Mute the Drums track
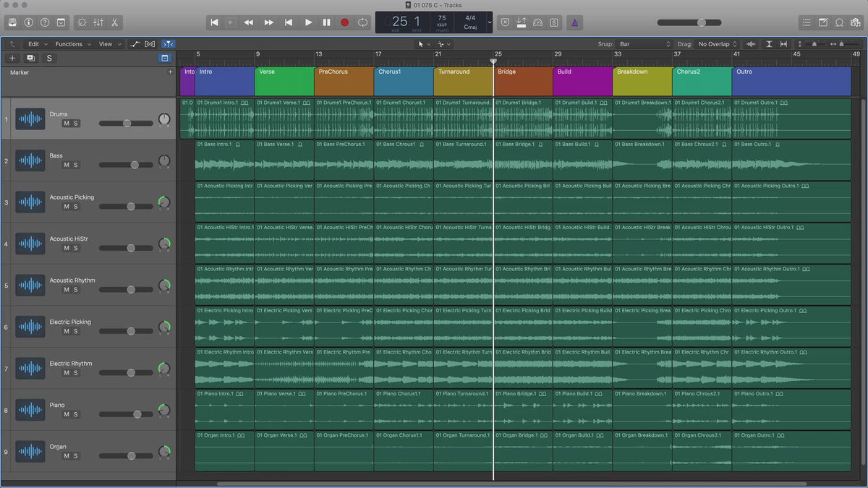Screen dimensions: 868x488 click(67, 124)
